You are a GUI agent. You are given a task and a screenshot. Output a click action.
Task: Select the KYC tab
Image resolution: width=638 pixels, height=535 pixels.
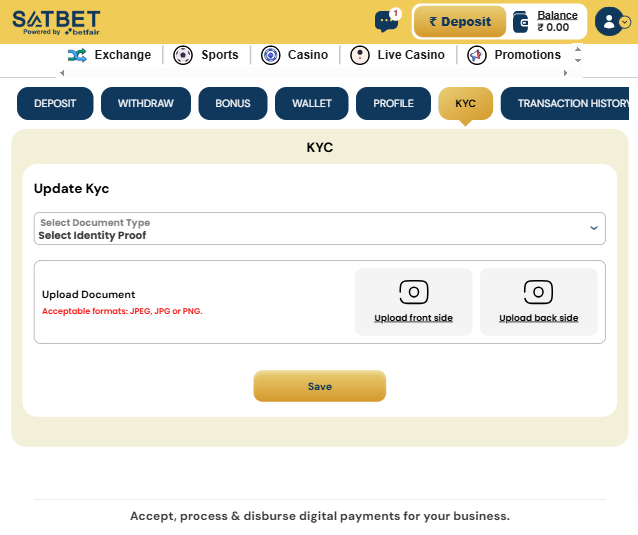coord(465,103)
